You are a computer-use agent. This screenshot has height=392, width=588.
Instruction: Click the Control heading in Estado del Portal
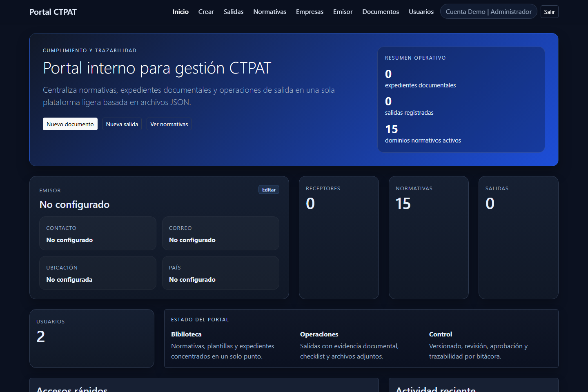[x=441, y=334]
